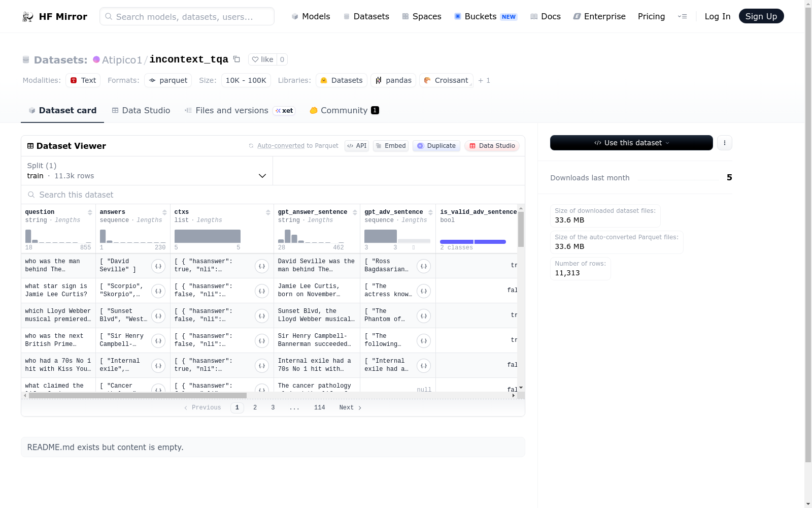Select the parquet format tag
Viewport: 812px width, 508px height.
pyautogui.click(x=168, y=80)
